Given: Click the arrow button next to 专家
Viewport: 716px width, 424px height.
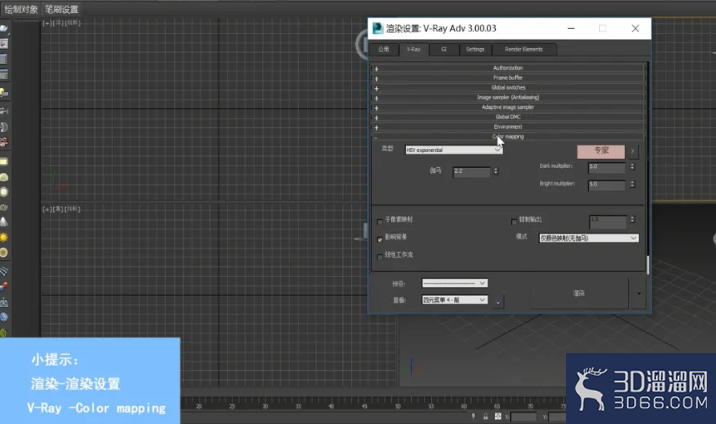Looking at the screenshot, I should click(x=632, y=151).
